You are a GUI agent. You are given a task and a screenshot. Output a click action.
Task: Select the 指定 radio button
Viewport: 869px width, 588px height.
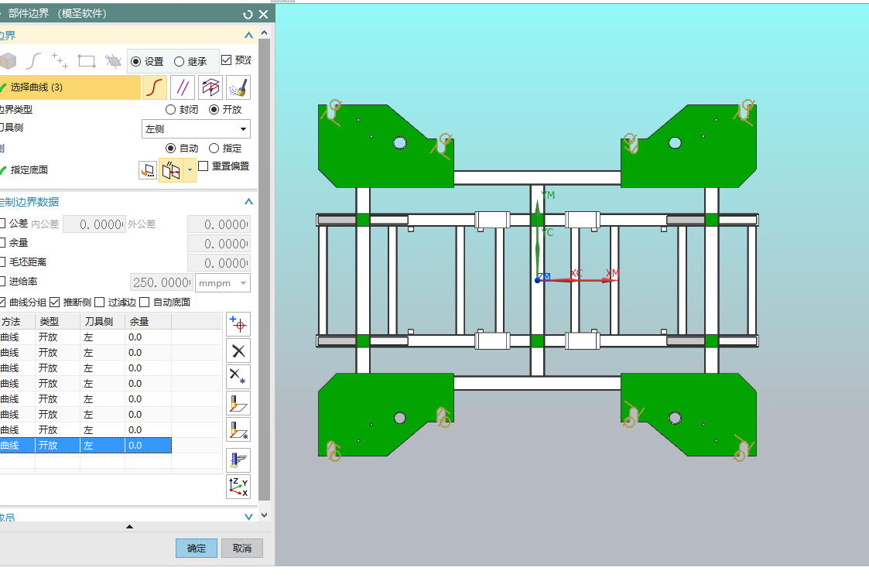214,149
